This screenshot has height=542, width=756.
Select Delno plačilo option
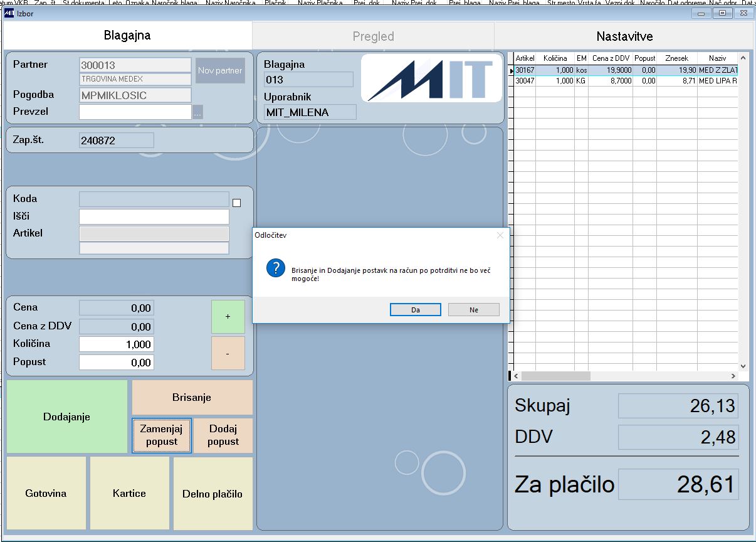(213, 493)
